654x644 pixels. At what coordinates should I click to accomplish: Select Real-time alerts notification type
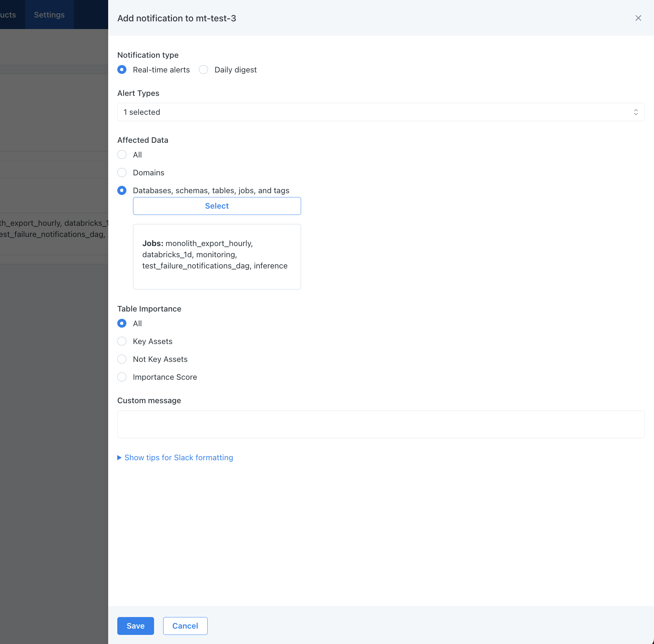pyautogui.click(x=122, y=70)
